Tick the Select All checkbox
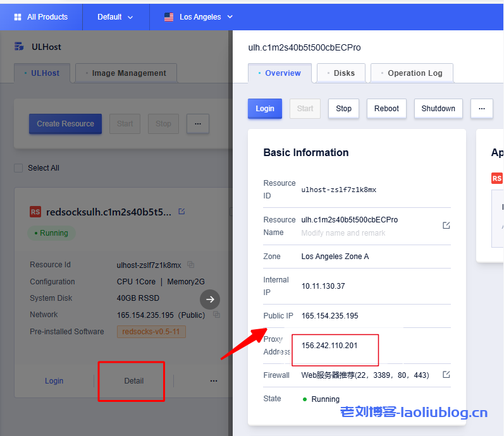 coord(18,168)
